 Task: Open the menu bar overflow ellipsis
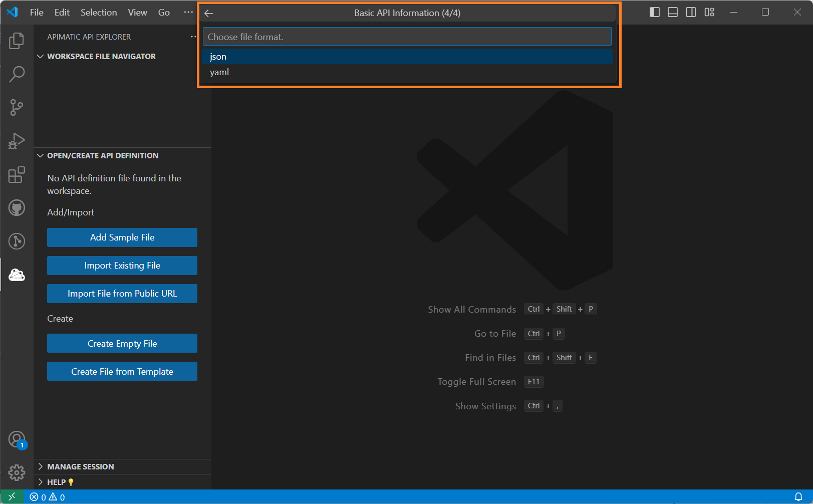pyautogui.click(x=188, y=12)
